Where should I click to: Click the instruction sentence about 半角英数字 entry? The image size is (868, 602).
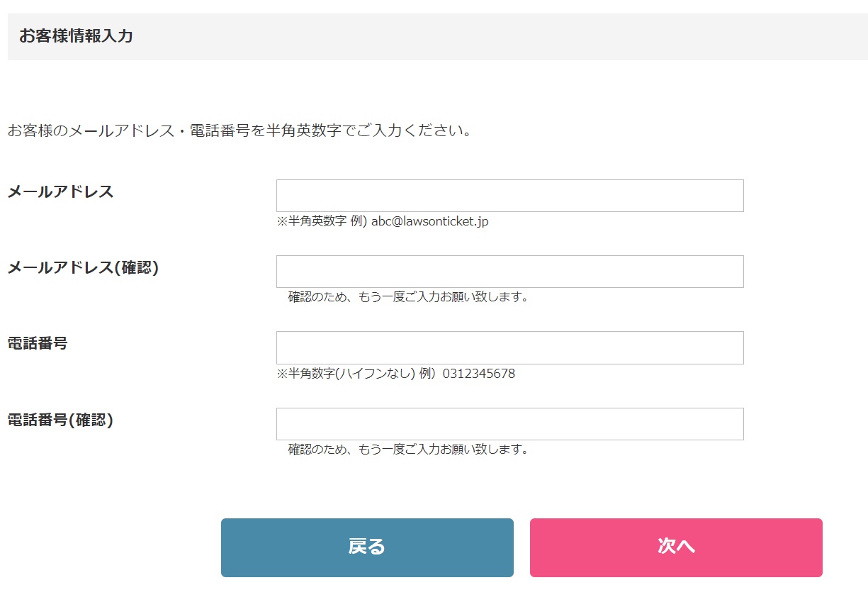[x=239, y=131]
